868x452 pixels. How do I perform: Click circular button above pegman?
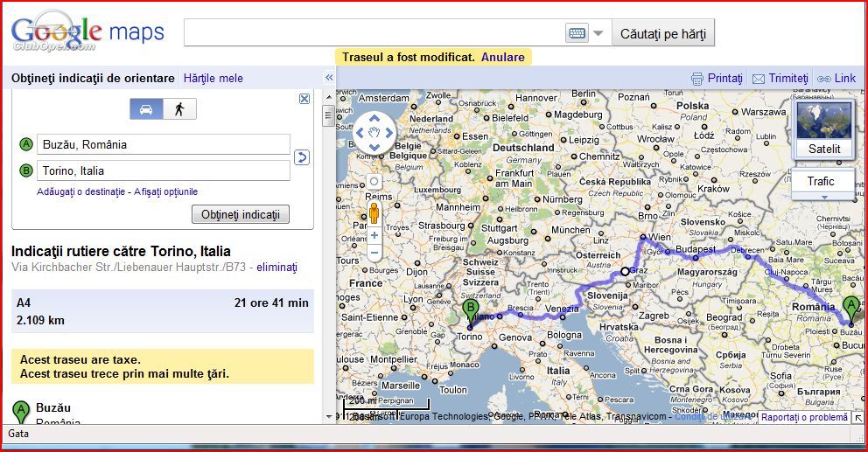pyautogui.click(x=374, y=182)
